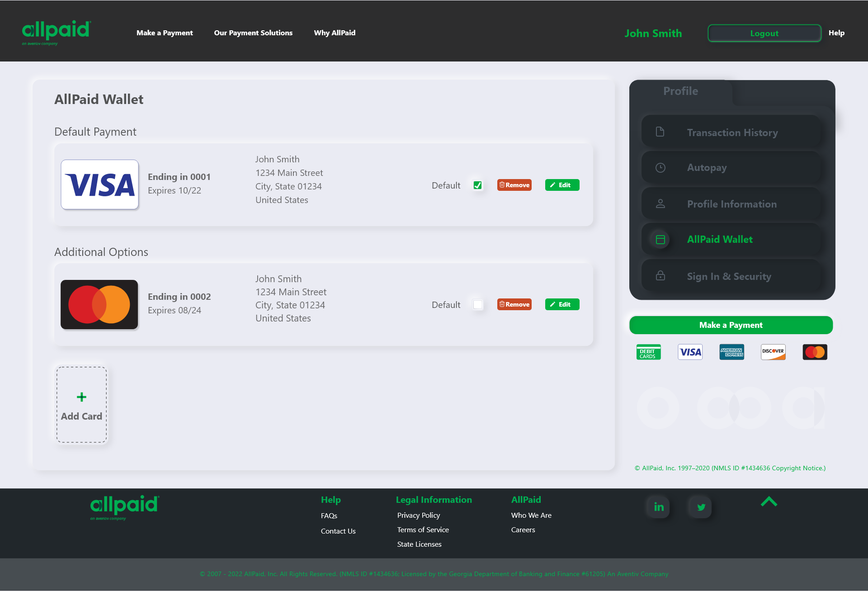Select the Profile tab
This screenshot has height=591, width=868.
tap(680, 91)
